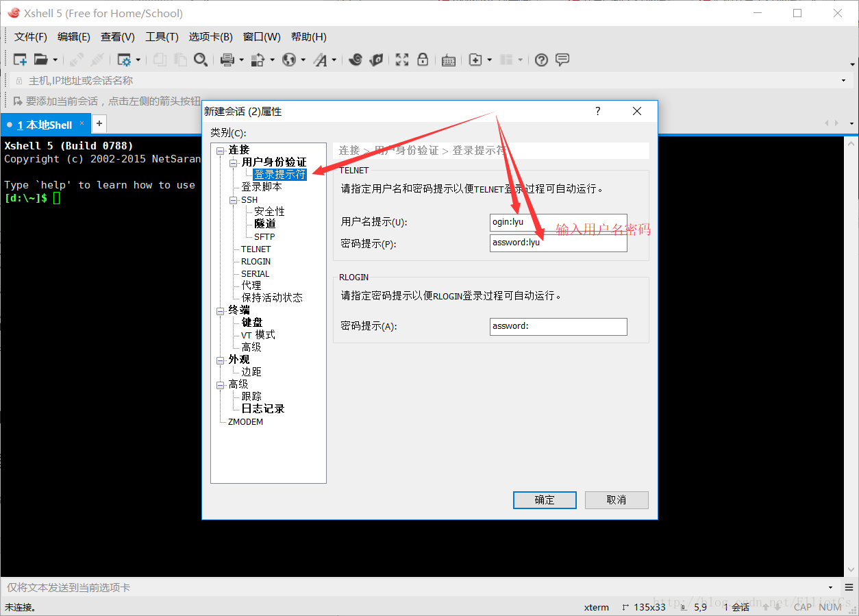Collapse the 终端 tree node
Viewport: 859px width, 616px height.
pyautogui.click(x=220, y=311)
